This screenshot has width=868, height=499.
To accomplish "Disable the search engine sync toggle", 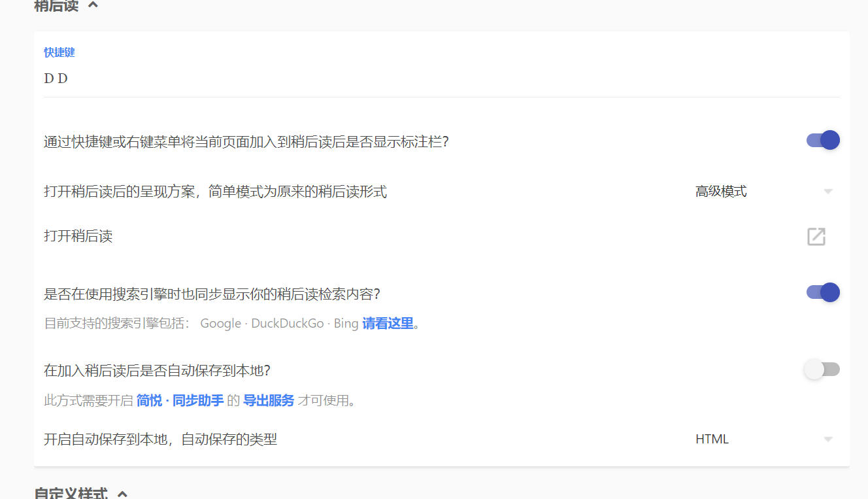I will point(822,292).
